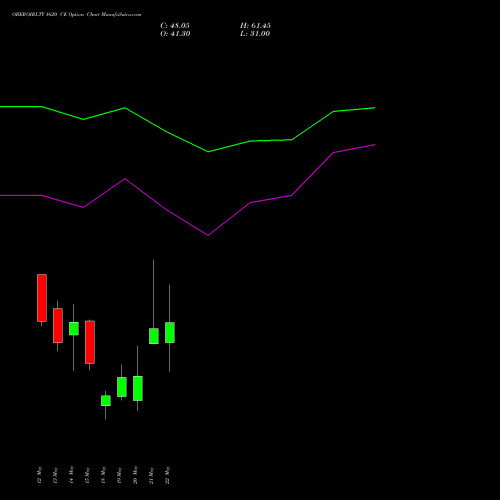Click the "20 May" date label

click(x=135, y=475)
